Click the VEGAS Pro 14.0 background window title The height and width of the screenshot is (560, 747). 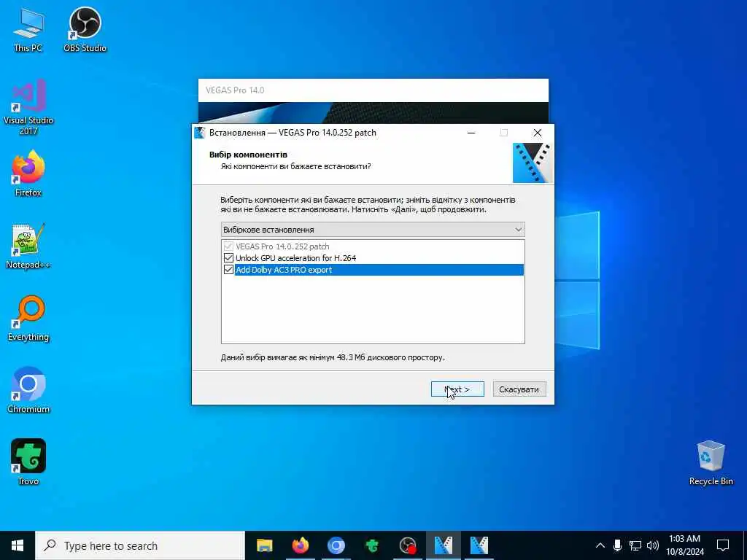point(235,90)
